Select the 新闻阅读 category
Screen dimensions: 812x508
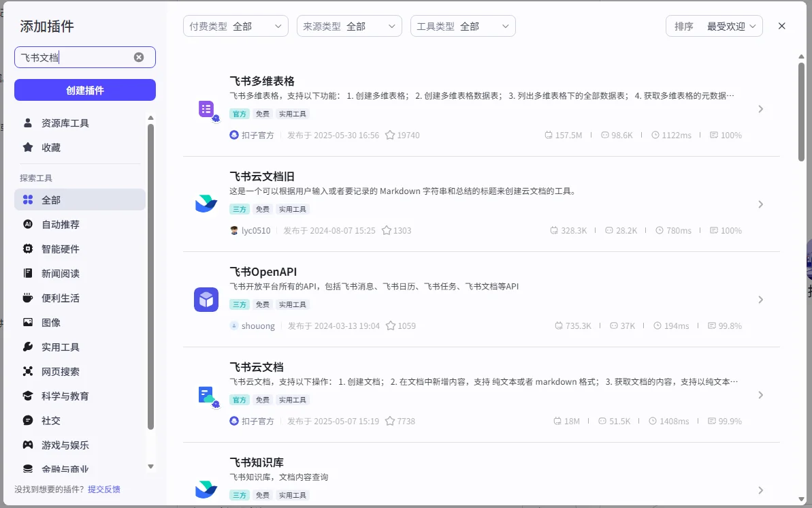80,273
